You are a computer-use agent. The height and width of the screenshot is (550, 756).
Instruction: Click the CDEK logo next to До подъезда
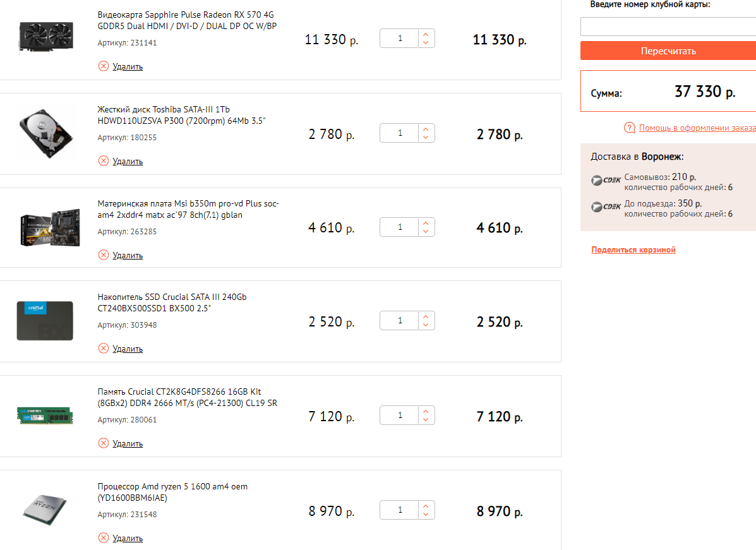click(606, 207)
